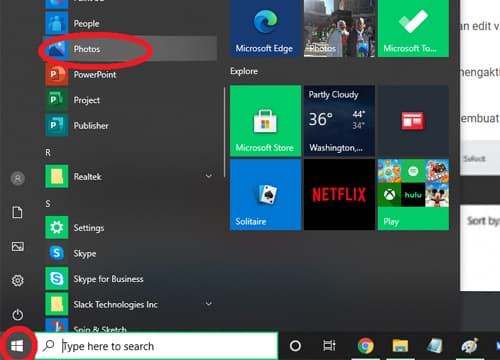Open the Paint palette icon on the taskbar
This screenshot has width=500, height=360.
(470, 346)
